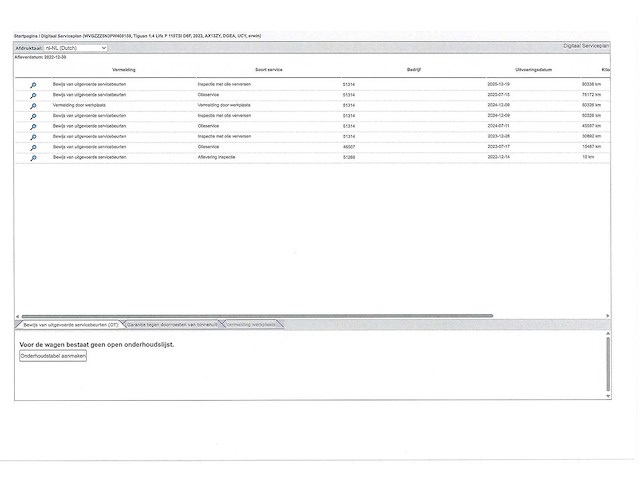Select the Aflevering Inspectie cell

216,157
